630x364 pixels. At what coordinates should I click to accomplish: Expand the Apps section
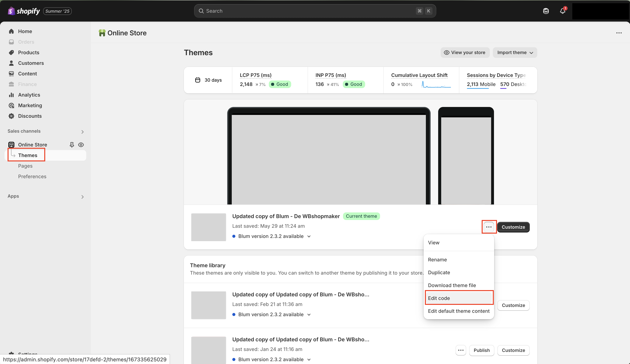[82, 197]
